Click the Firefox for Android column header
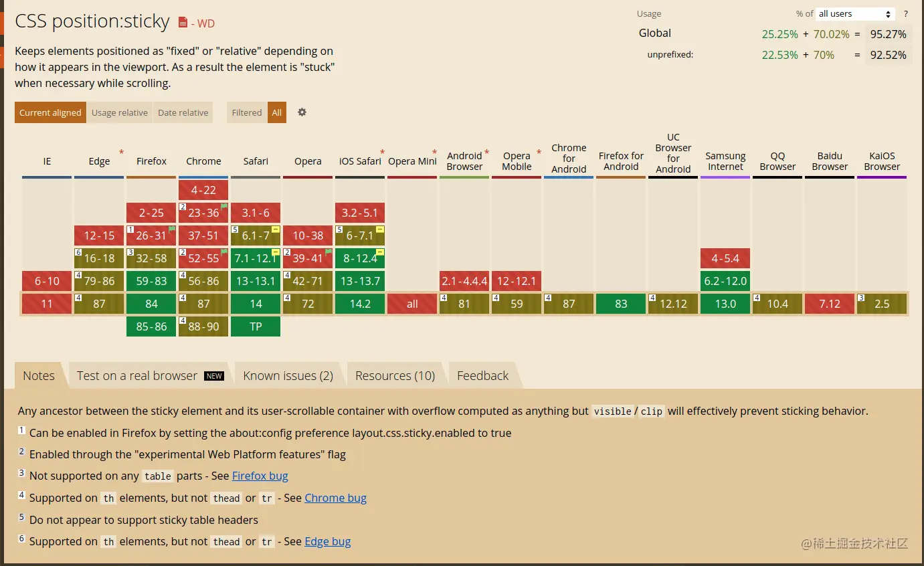 pos(621,161)
